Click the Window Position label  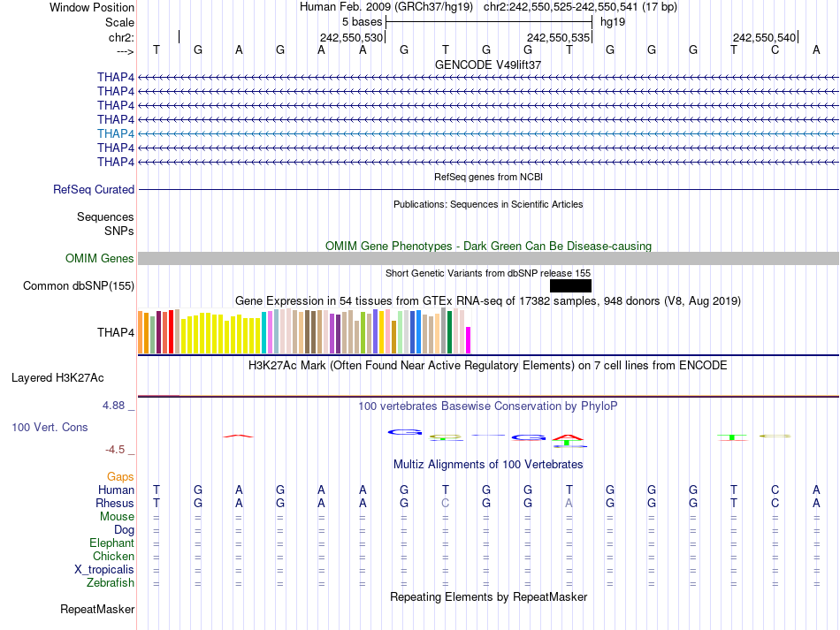[92, 7]
